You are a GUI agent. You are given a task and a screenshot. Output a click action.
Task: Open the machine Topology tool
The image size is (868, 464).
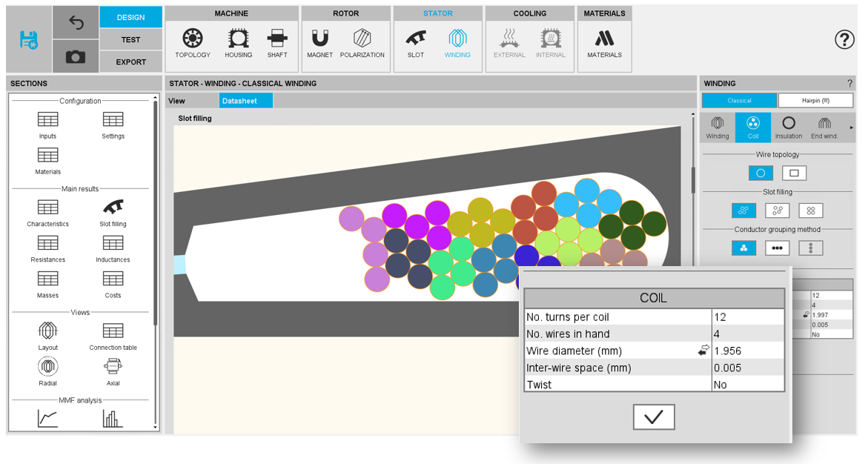193,44
